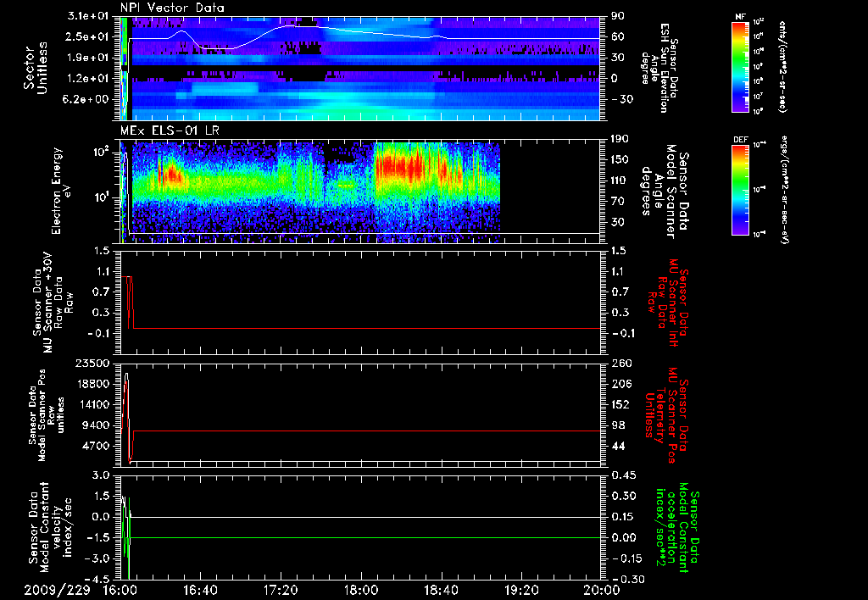The height and width of the screenshot is (600, 868).
Task: Click the "6.2e+00" sector tick value
Action: point(87,99)
